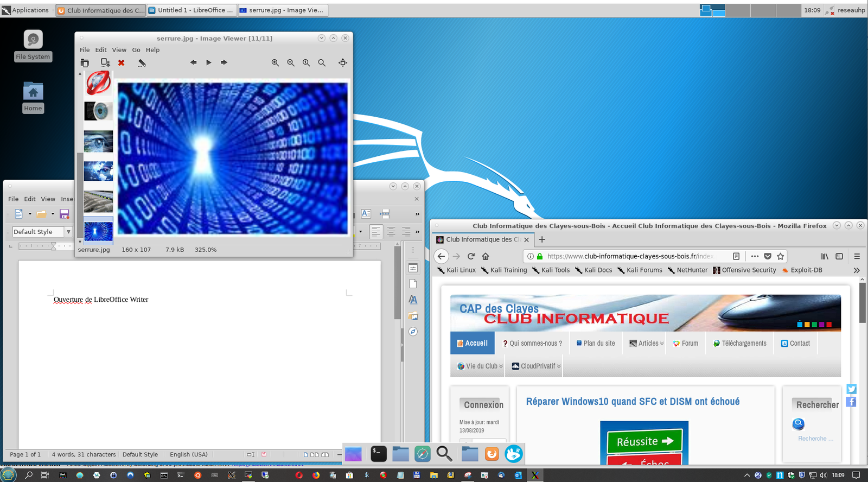The image size is (868, 482).
Task: Click the Save icon in Writer toolbar
Action: [64, 214]
